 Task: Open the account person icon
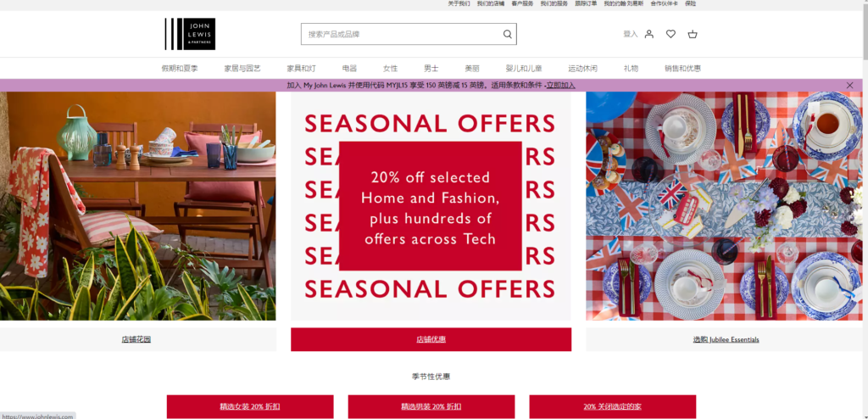pos(649,34)
